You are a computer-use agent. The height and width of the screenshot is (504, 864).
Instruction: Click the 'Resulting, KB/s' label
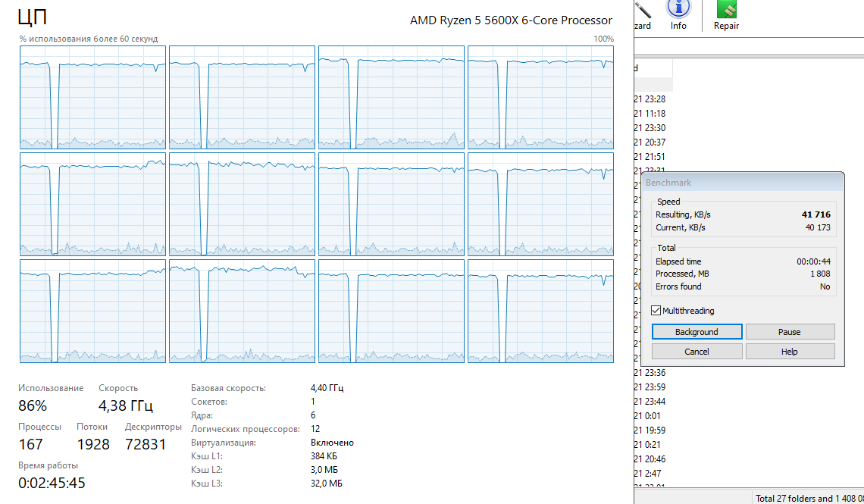(x=683, y=214)
